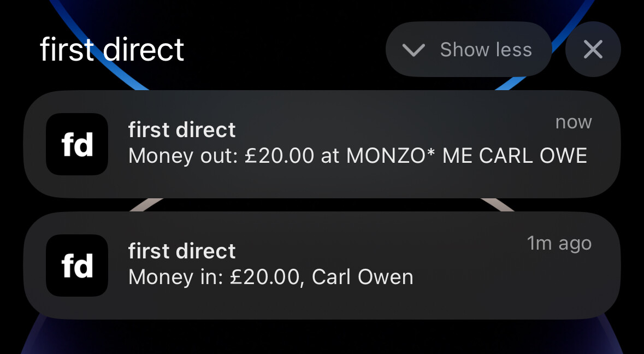The image size is (644, 354).
Task: Click the X clear notifications button
Action: pyautogui.click(x=593, y=50)
